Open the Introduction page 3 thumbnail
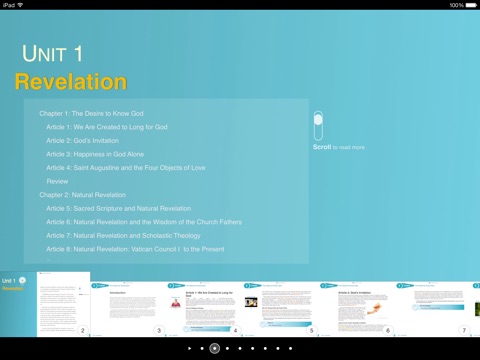The image size is (480, 360). 128,309
